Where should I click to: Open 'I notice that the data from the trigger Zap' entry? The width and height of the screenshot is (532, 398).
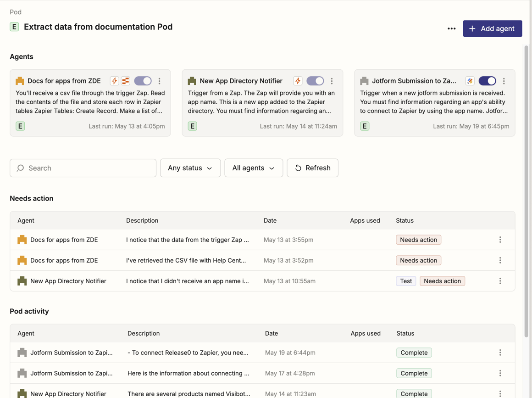tap(187, 240)
